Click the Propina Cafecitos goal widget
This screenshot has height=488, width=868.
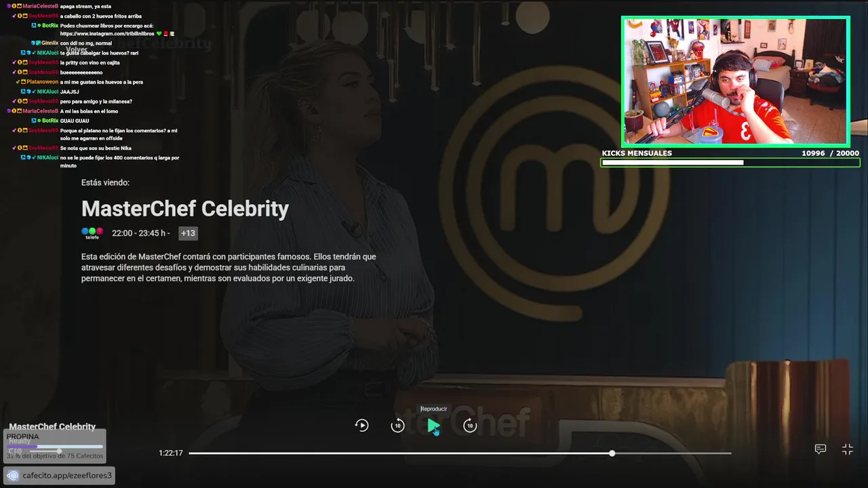(x=55, y=446)
